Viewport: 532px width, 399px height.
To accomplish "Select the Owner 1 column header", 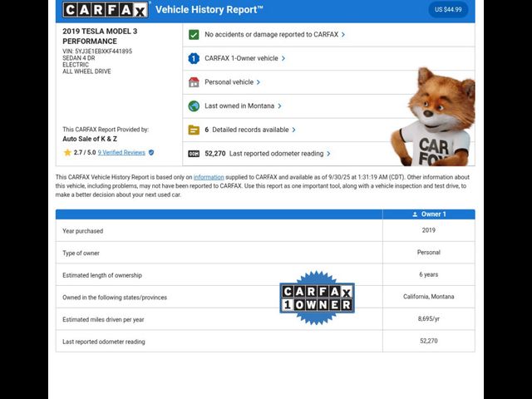I will coord(428,214).
